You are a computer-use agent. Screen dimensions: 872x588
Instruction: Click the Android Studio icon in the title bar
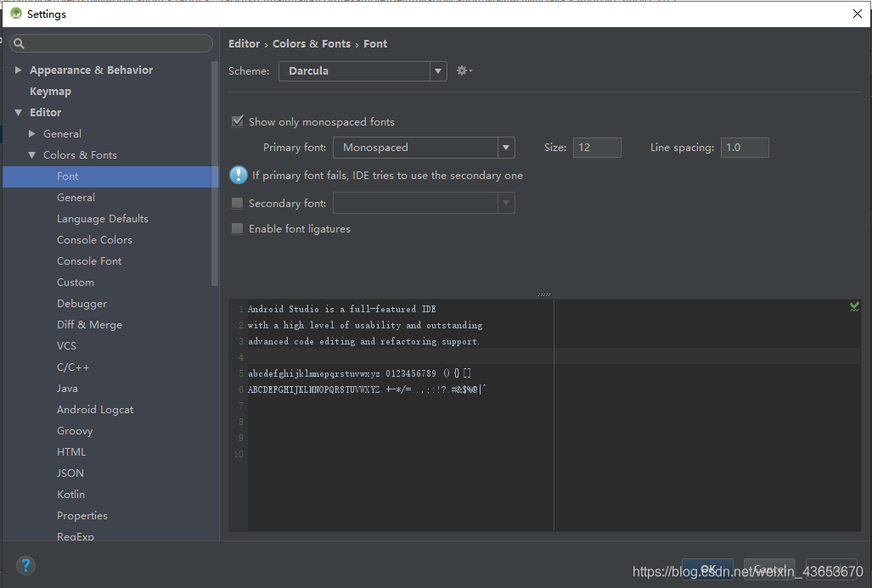point(16,14)
